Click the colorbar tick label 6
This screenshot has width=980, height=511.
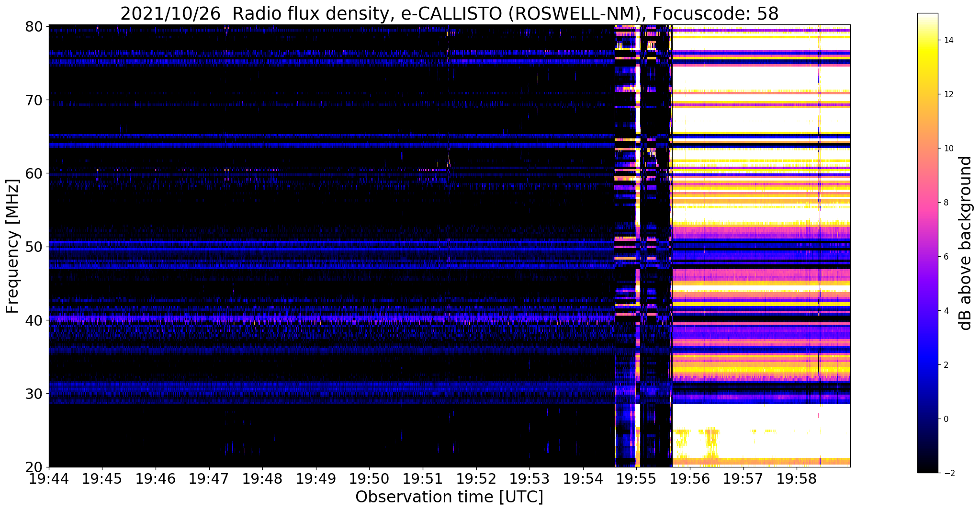(946, 257)
